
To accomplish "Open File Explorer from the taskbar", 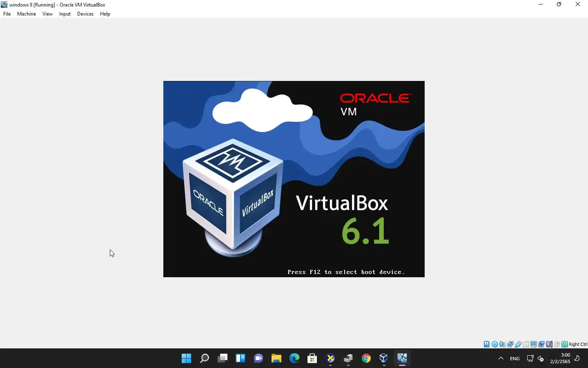I will coord(276,359).
